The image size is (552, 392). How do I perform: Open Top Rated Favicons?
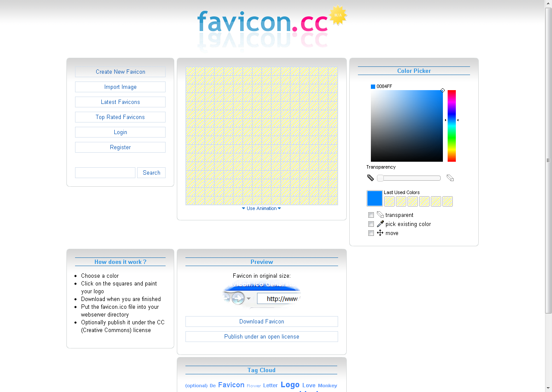(120, 117)
